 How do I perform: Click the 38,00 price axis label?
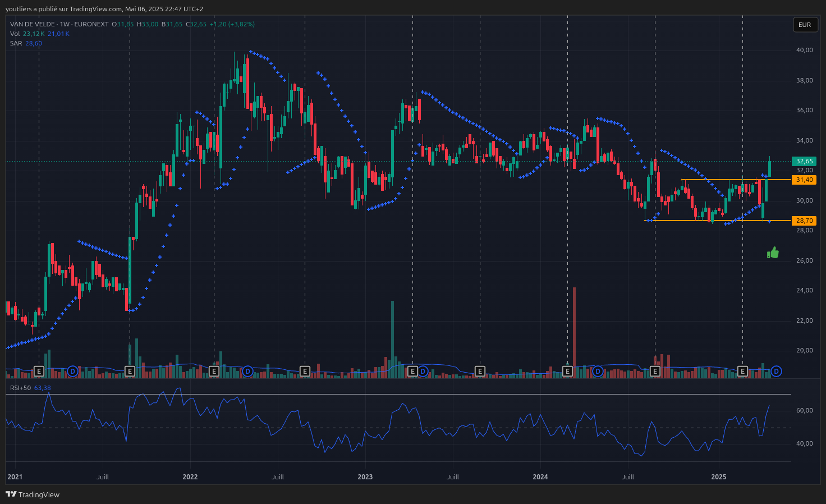tap(804, 80)
